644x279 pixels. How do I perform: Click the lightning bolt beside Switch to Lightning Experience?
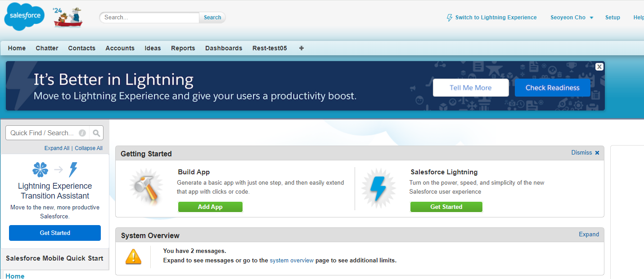click(x=449, y=18)
